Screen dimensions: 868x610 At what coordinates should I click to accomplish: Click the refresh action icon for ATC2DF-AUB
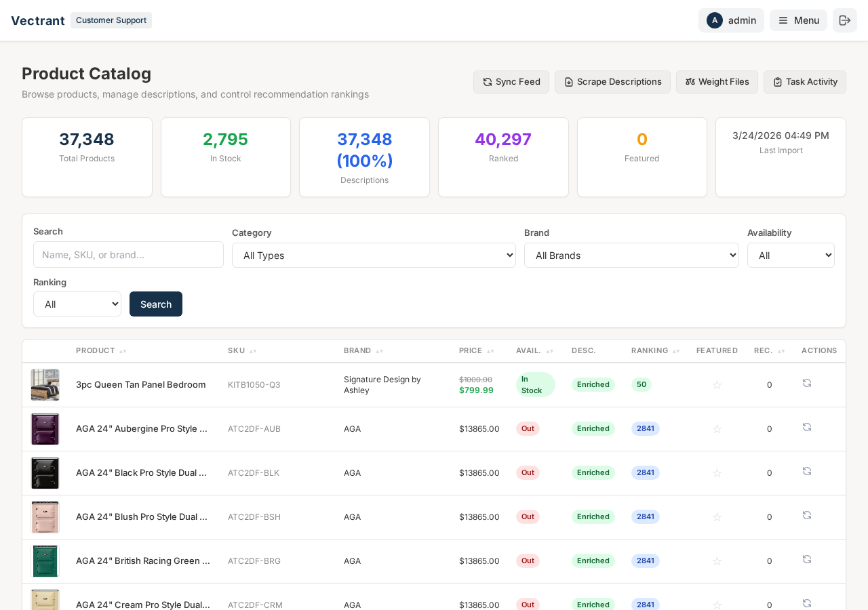(x=807, y=427)
